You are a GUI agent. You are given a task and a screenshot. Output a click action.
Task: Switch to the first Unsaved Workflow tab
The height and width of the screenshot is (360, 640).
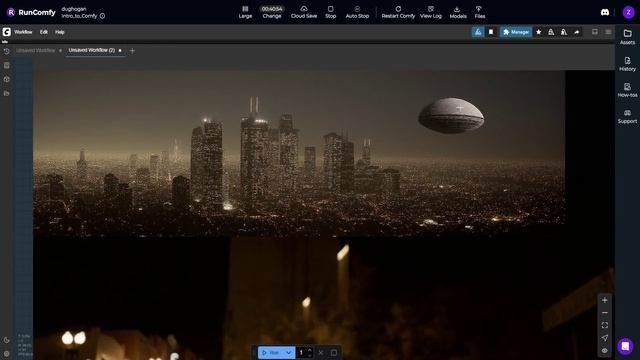tap(36, 50)
